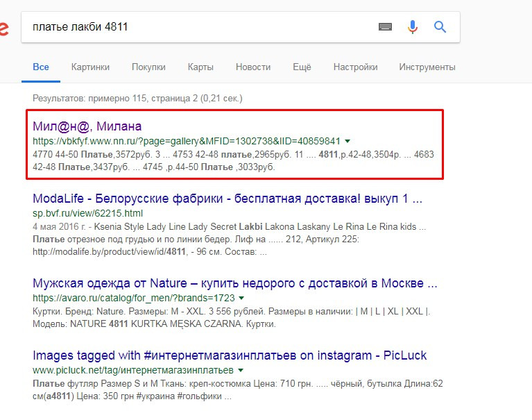
Task: Click the sp.bvf.ru/view/62215.html URL text
Action: point(87,213)
